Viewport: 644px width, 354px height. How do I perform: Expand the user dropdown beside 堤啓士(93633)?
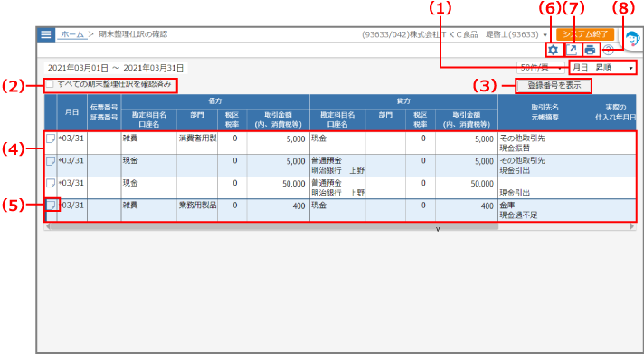pos(545,35)
